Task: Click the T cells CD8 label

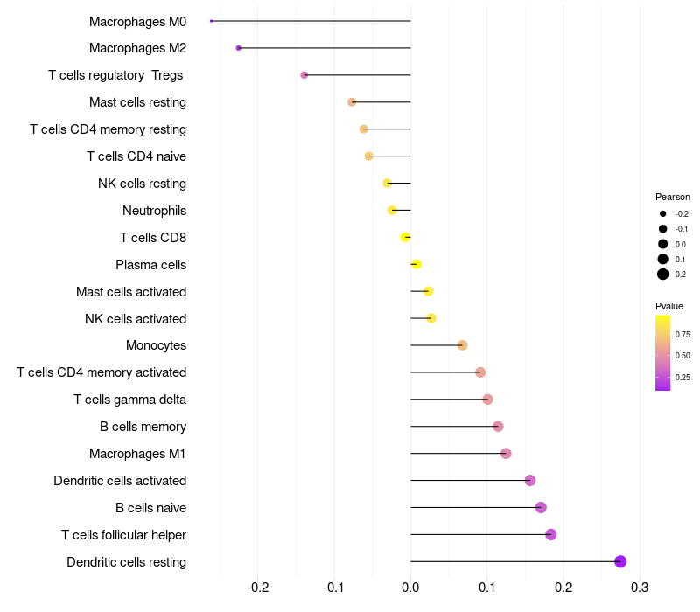Action: coord(153,238)
